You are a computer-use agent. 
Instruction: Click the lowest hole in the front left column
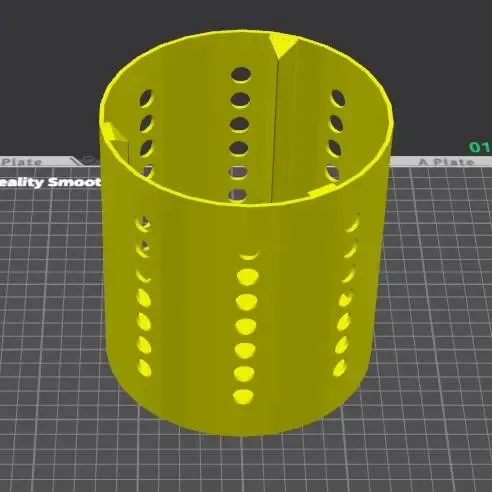click(x=145, y=368)
